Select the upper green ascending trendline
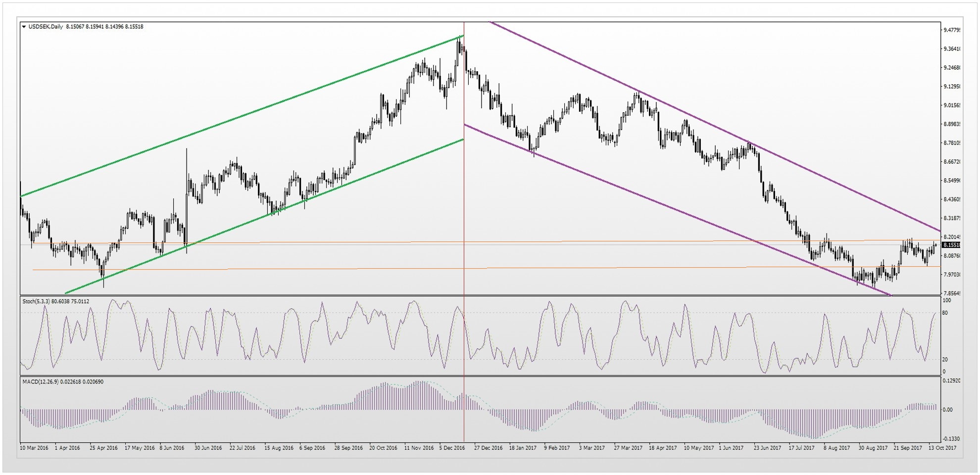980x475 pixels. click(x=243, y=116)
